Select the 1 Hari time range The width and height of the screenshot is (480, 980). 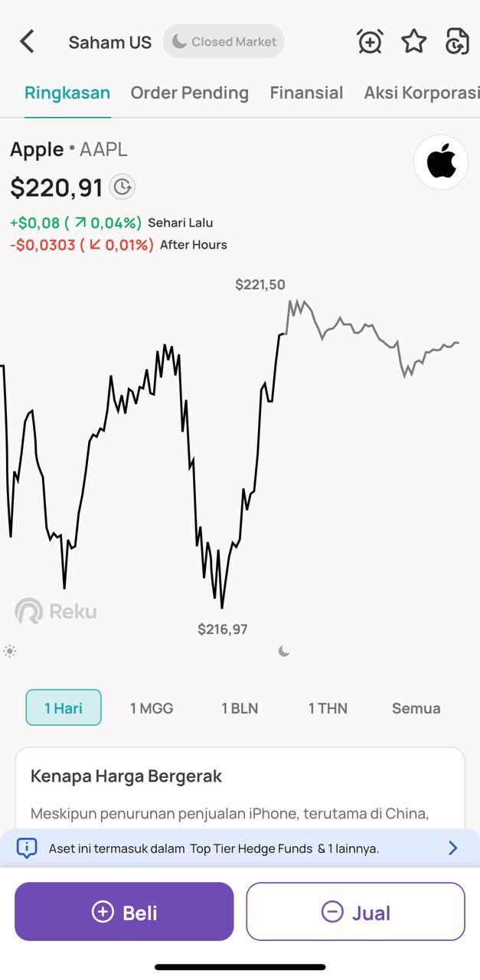pyautogui.click(x=64, y=707)
